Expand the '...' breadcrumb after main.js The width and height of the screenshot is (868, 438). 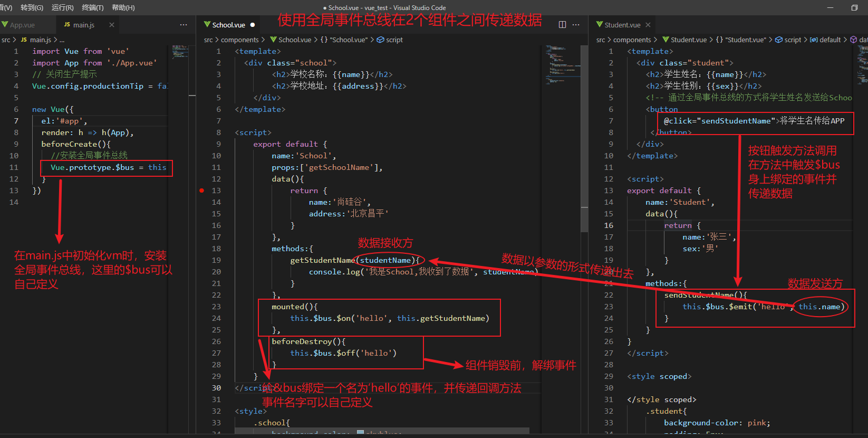pos(62,40)
